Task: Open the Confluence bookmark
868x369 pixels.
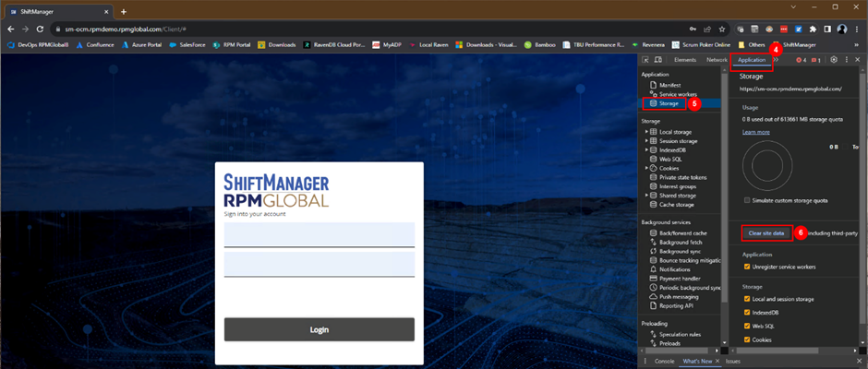Action: (95, 45)
